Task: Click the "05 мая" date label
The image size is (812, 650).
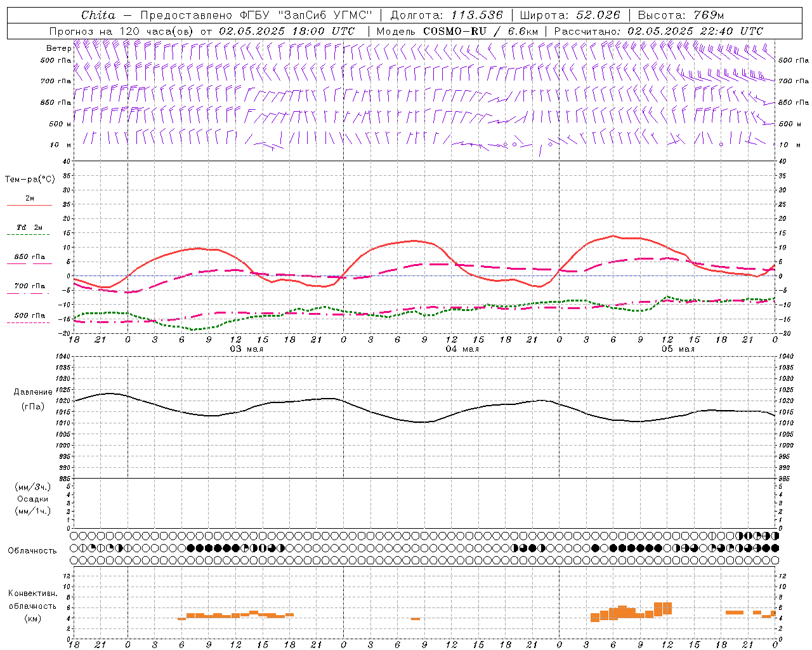Action: point(678,349)
